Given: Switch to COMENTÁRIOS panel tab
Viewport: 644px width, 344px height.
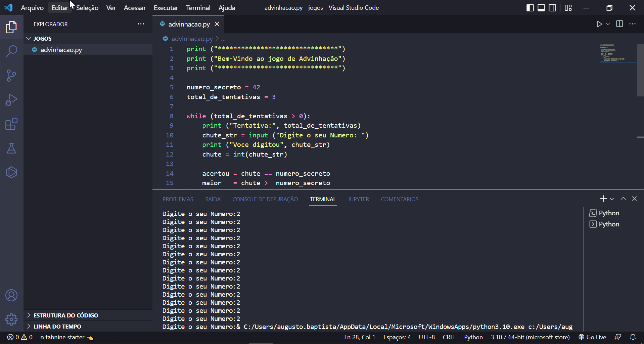Looking at the screenshot, I should tap(400, 199).
